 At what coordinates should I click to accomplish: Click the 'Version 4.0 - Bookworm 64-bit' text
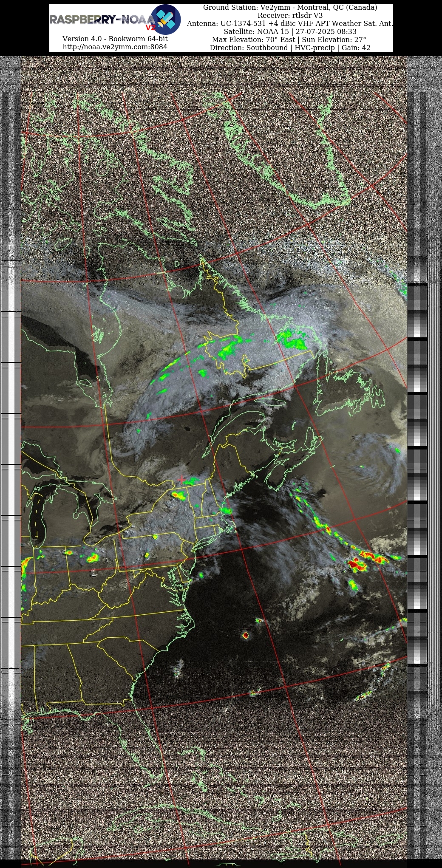coord(115,39)
